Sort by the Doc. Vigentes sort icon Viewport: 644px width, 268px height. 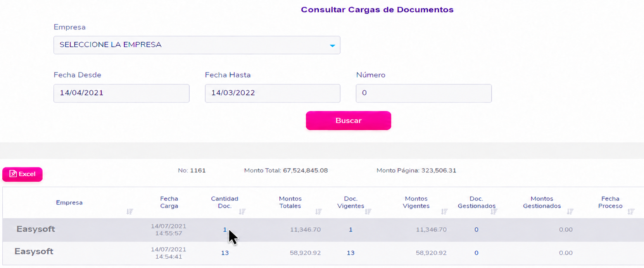pos(368,211)
